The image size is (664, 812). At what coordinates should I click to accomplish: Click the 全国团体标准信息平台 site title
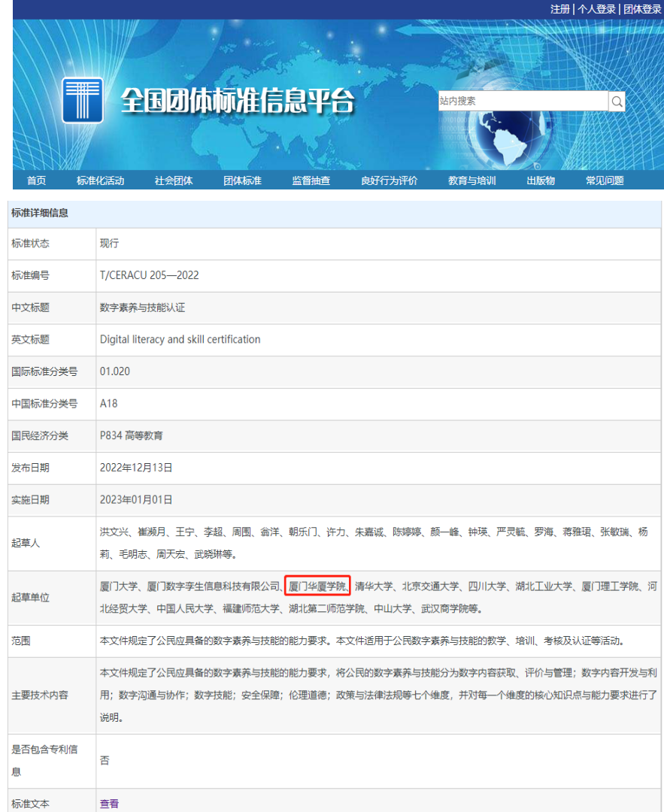point(237,101)
